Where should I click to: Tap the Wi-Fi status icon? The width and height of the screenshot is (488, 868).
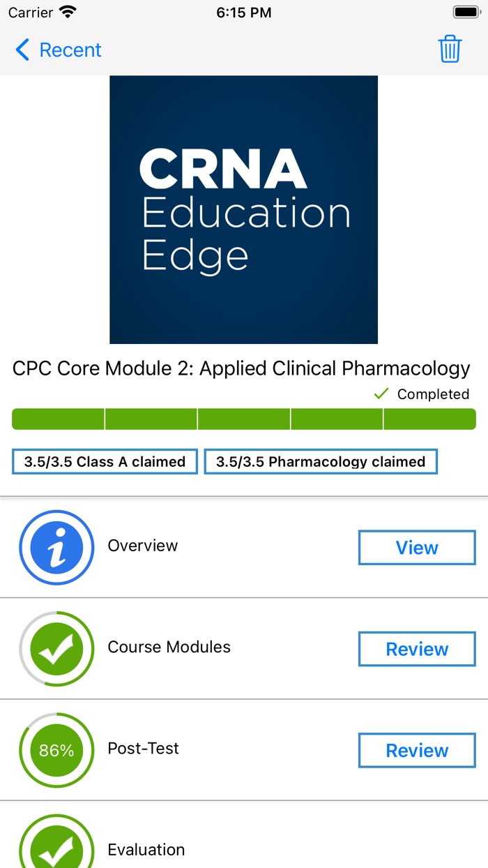66,11
